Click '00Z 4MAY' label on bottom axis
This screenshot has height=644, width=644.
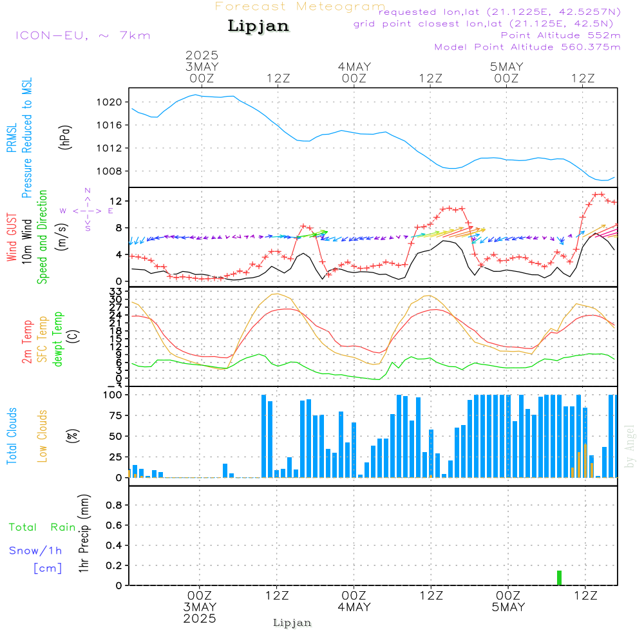coord(354,601)
